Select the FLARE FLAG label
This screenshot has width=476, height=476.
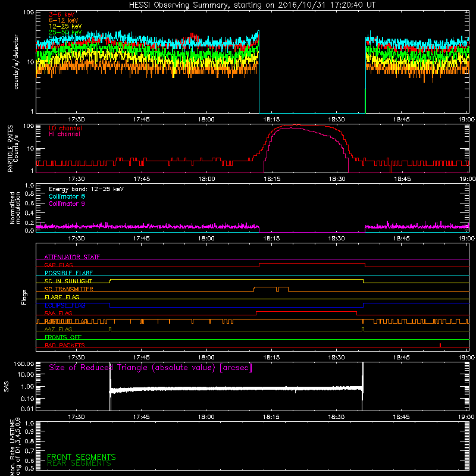(x=62, y=297)
